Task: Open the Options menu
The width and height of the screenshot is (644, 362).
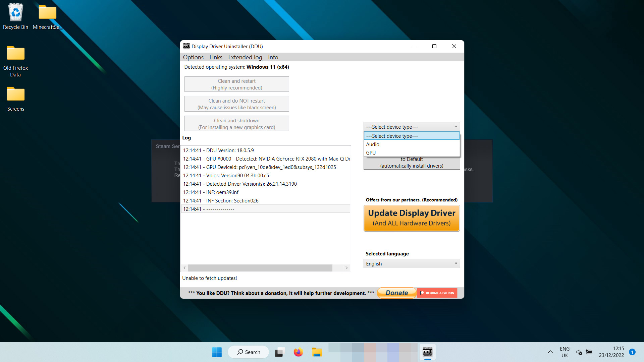Action: coord(193,57)
